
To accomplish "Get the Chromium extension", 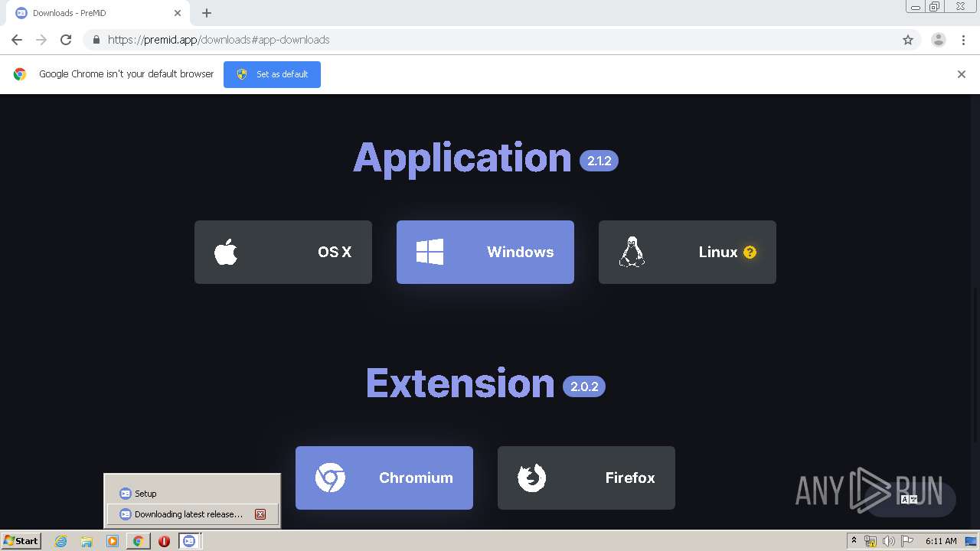I will point(384,478).
